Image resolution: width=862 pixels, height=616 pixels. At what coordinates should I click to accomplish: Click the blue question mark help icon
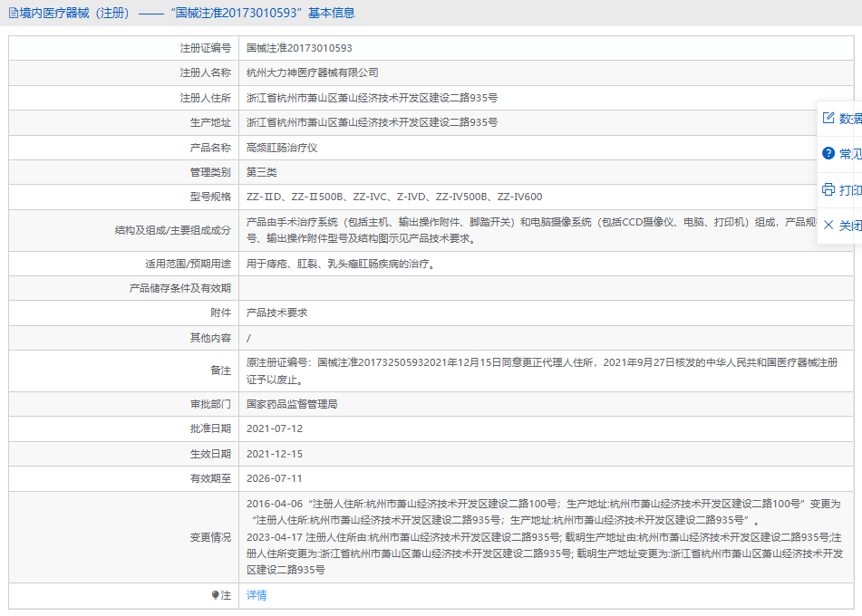click(828, 153)
